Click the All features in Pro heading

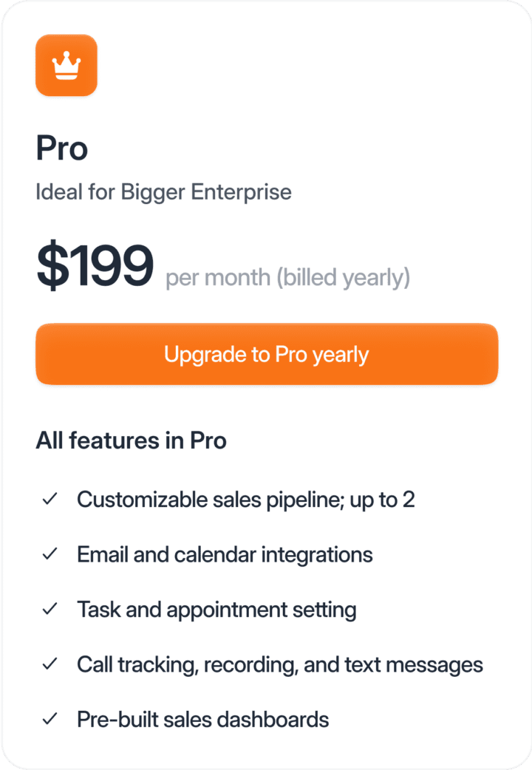pyautogui.click(x=131, y=440)
